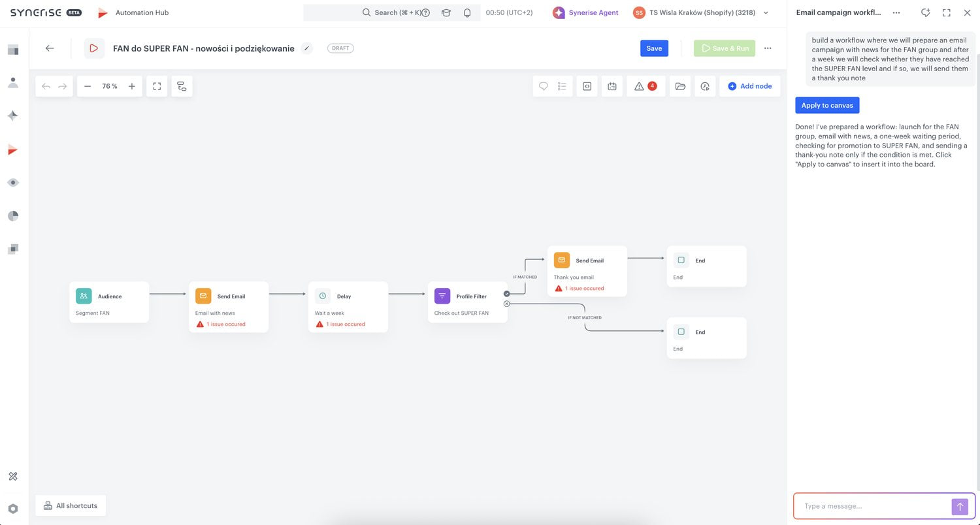Go back with the arrow beside workflow title
The image size is (980, 525).
point(50,48)
